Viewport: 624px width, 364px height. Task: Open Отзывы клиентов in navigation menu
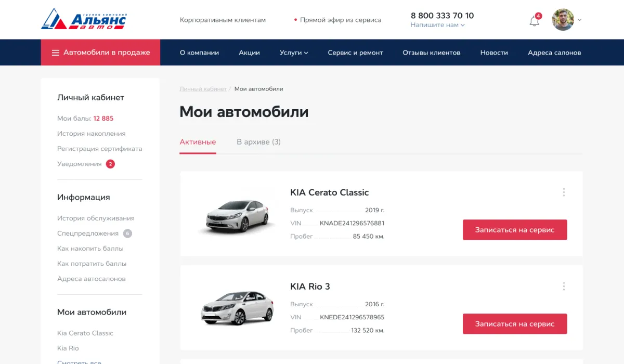[431, 53]
